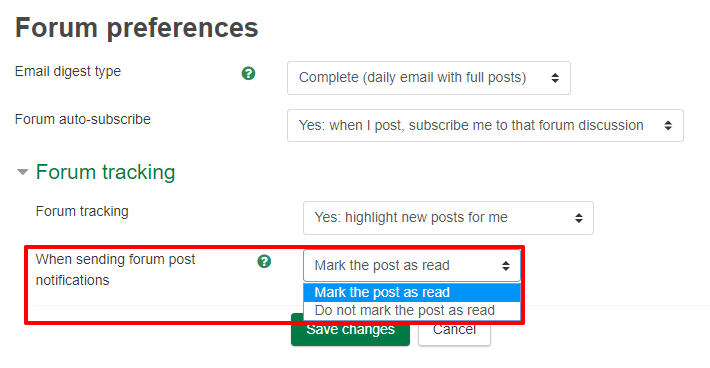Cancel the forum preference changes

pyautogui.click(x=454, y=330)
